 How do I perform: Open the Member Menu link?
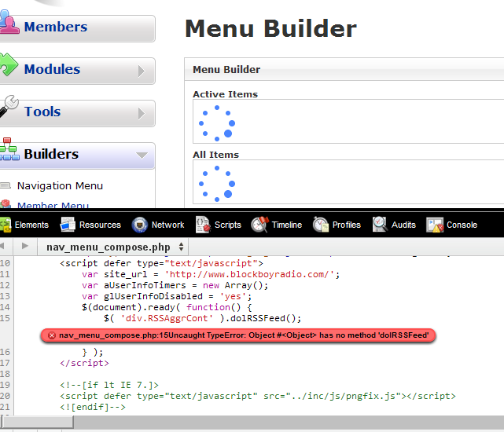click(53, 204)
